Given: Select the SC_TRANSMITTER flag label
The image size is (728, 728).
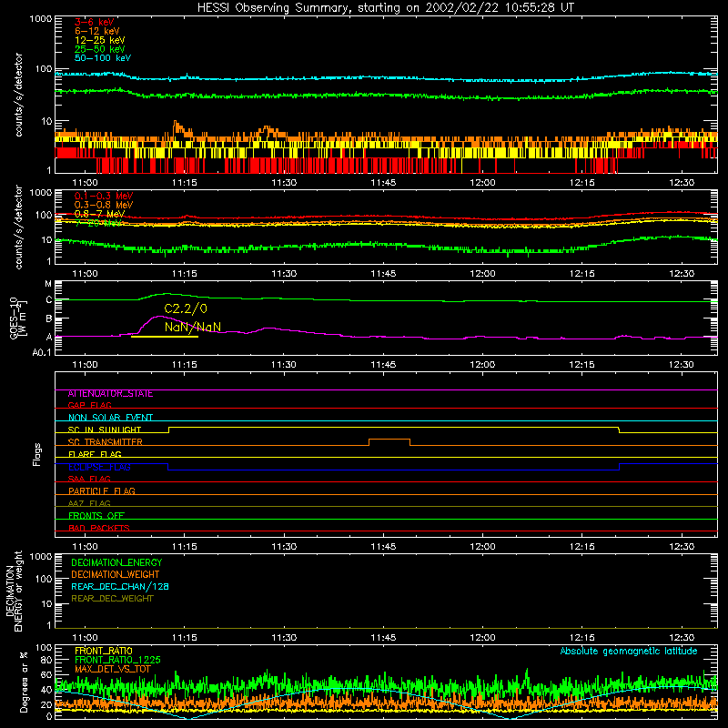Looking at the screenshot, I should coord(105,442).
